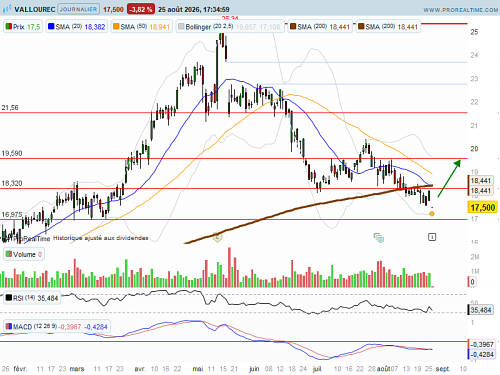Click the red 17,500 last price in header

[113, 9]
